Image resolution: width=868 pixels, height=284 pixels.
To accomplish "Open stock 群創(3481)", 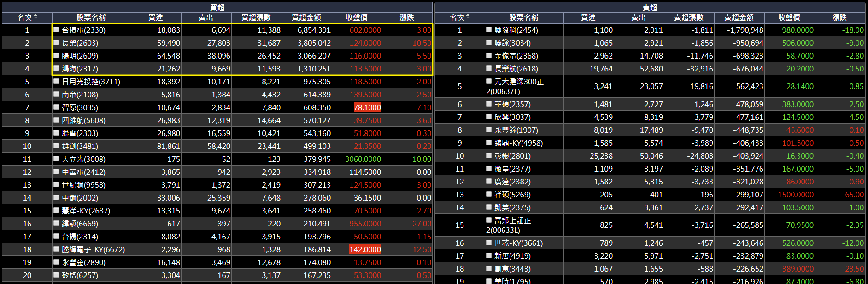I will tap(80, 146).
